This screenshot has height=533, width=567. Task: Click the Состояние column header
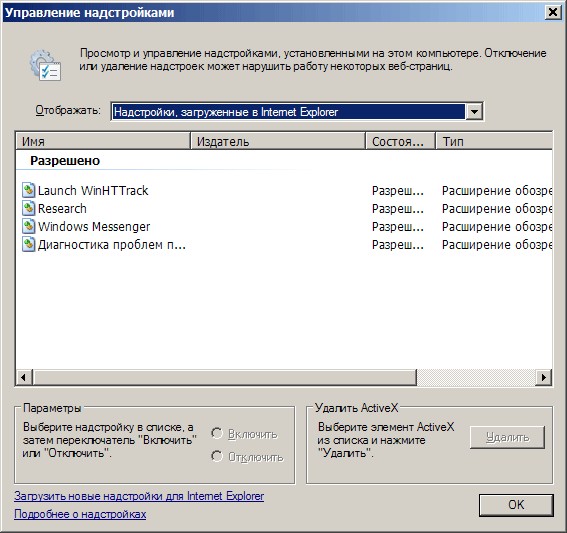400,141
